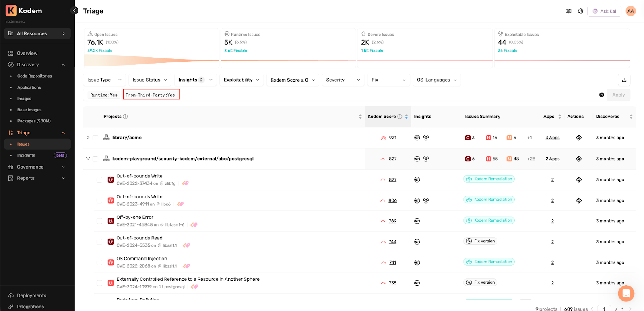The height and width of the screenshot is (311, 644).
Task: Click the All Resources selector
Action: coord(37,33)
